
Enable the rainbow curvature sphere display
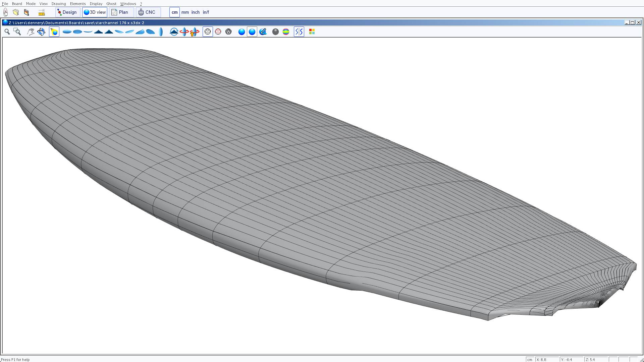click(286, 32)
